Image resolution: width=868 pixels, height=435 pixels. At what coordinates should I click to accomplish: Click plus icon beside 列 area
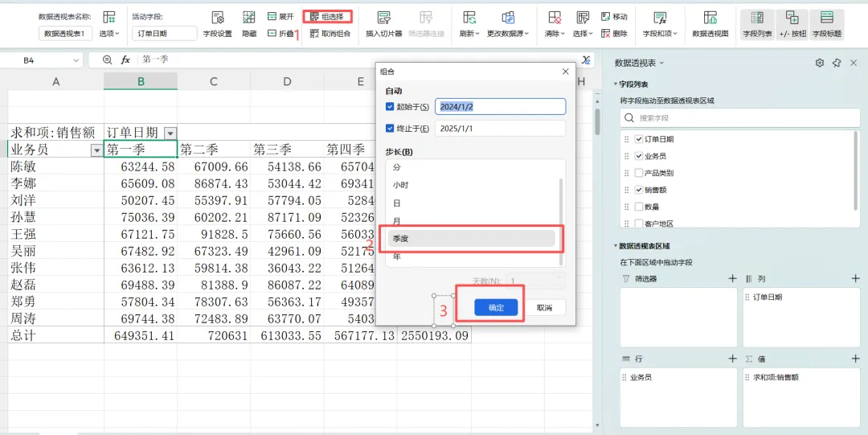[x=856, y=279]
